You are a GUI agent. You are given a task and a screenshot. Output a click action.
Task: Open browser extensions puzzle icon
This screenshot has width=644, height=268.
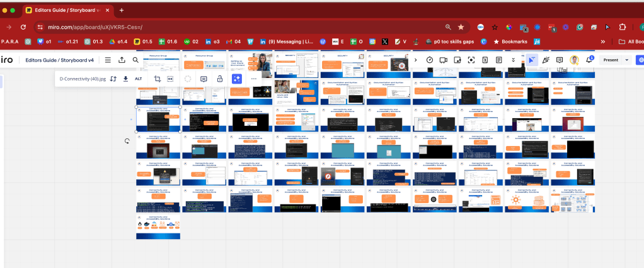coord(623,27)
